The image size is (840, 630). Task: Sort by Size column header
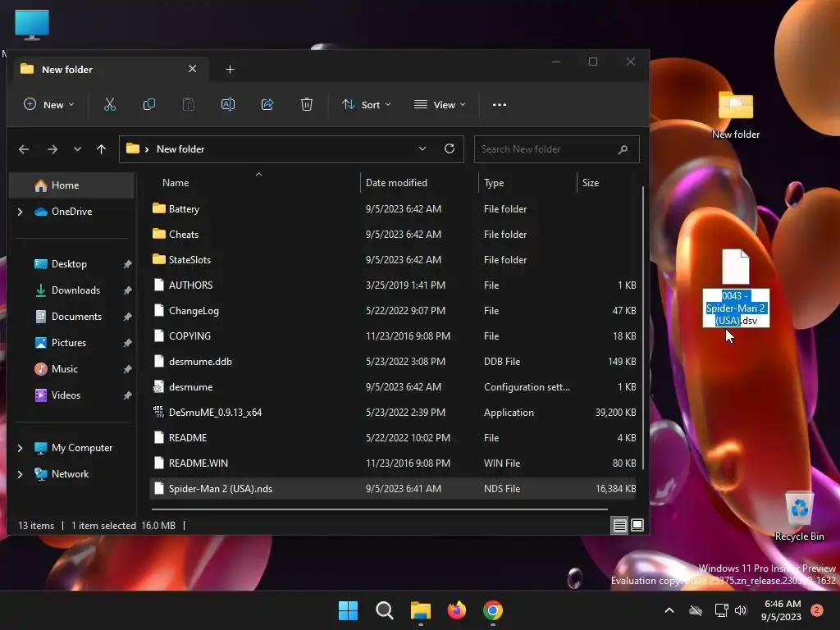pos(608,183)
